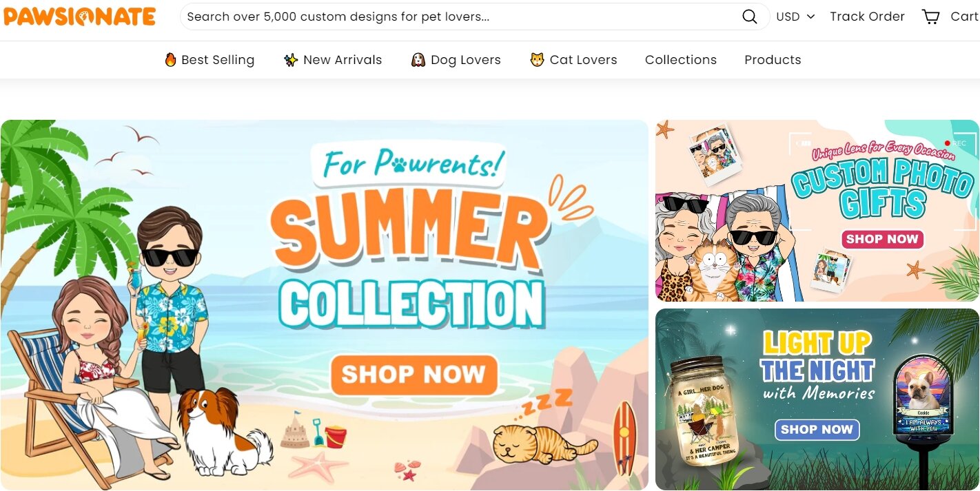Image resolution: width=980 pixels, height=491 pixels.
Task: Click the Pawsionate logo
Action: [80, 17]
